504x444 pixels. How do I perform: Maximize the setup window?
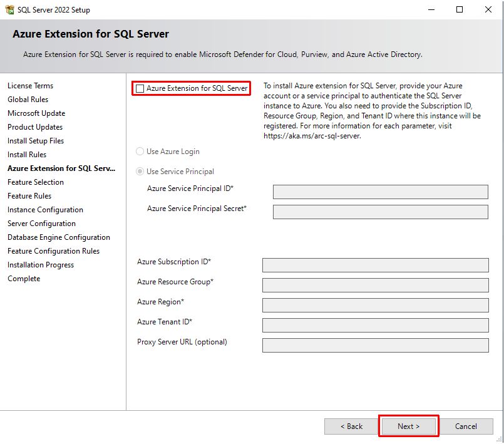point(460,9)
